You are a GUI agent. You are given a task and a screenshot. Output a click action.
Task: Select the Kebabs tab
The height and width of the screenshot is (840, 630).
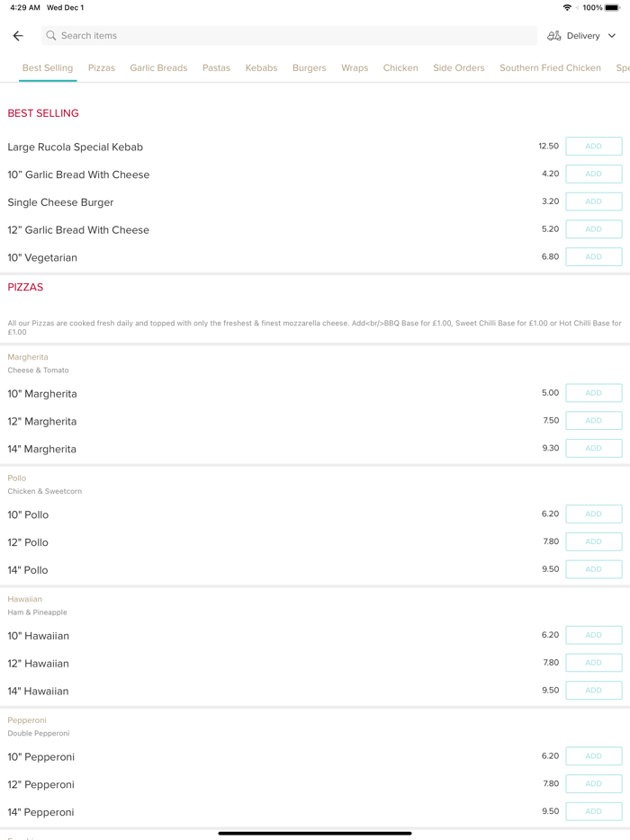tap(261, 68)
